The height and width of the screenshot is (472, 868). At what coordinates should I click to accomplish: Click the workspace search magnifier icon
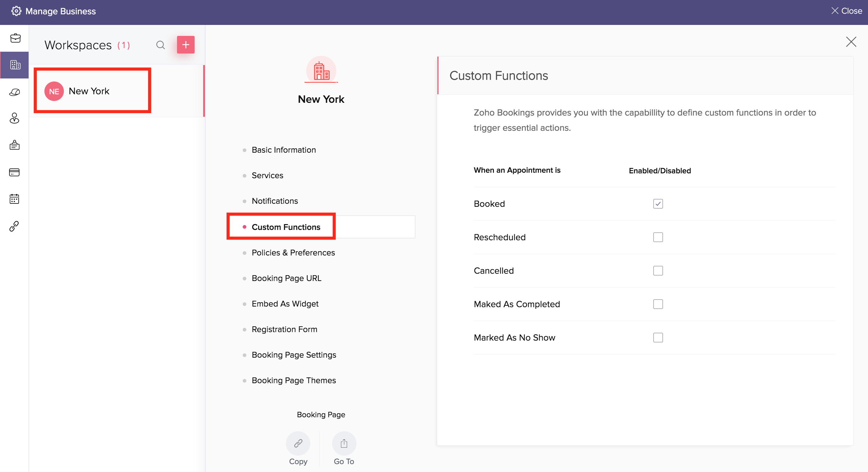click(x=160, y=45)
